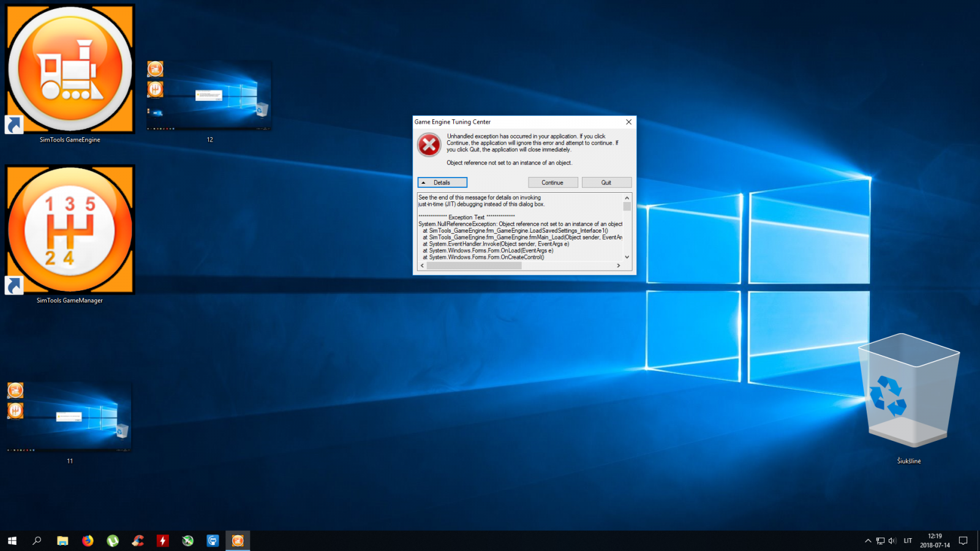Open the Windows Start menu
The image size is (980, 551).
(x=12, y=541)
